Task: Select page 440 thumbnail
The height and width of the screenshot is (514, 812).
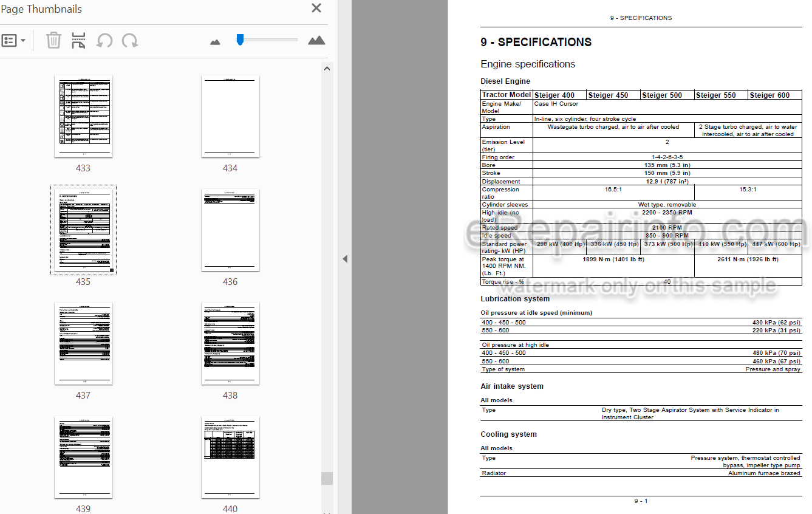Action: [230, 457]
